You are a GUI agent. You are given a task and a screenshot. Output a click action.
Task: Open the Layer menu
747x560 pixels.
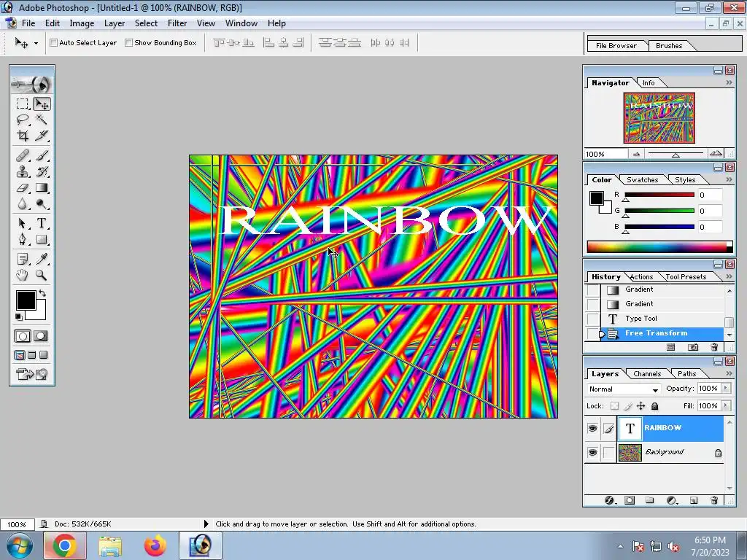115,23
